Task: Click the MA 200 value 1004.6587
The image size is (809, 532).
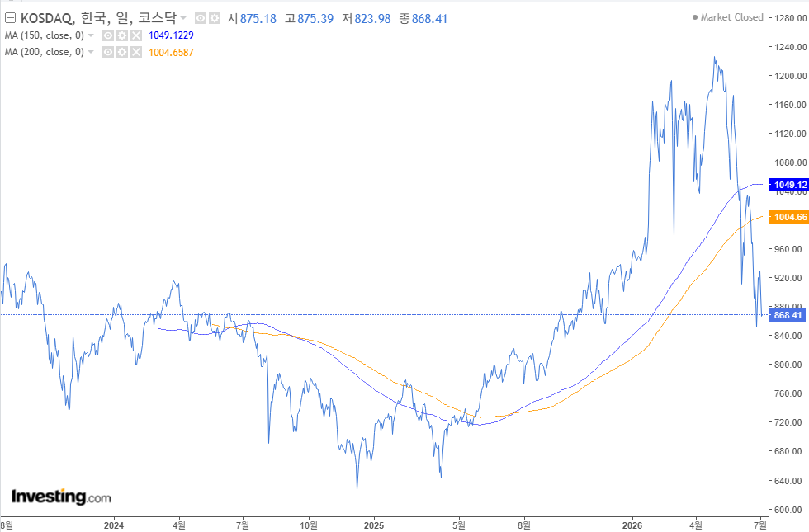Action: tap(172, 53)
